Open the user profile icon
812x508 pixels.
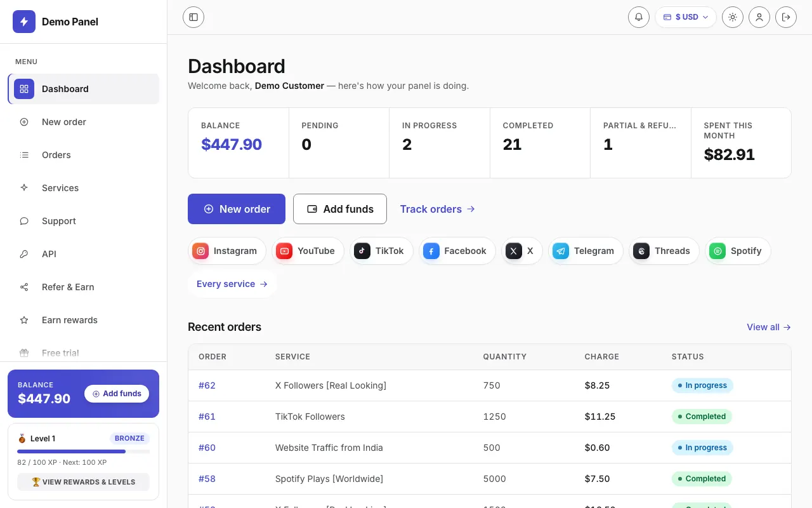pyautogui.click(x=759, y=17)
